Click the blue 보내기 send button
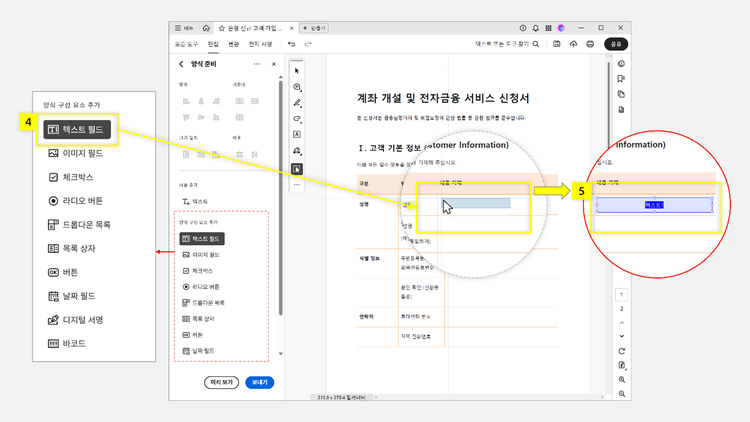Image resolution: width=750 pixels, height=422 pixels. tap(259, 382)
